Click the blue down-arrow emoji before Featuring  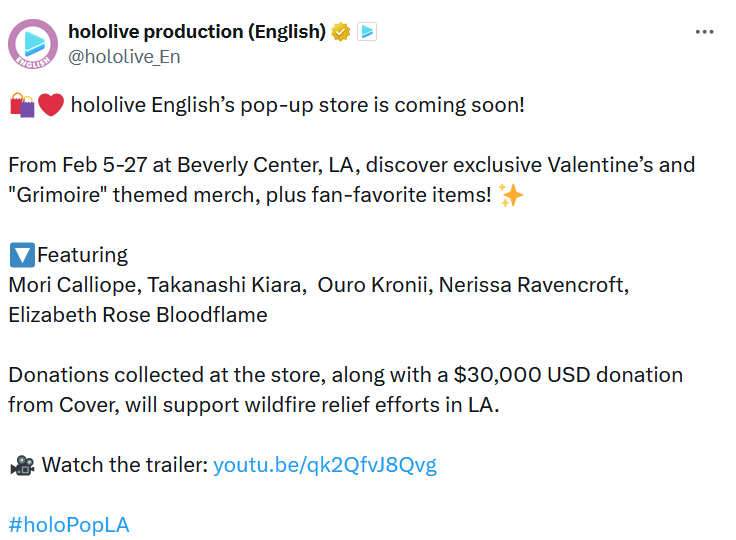21,255
